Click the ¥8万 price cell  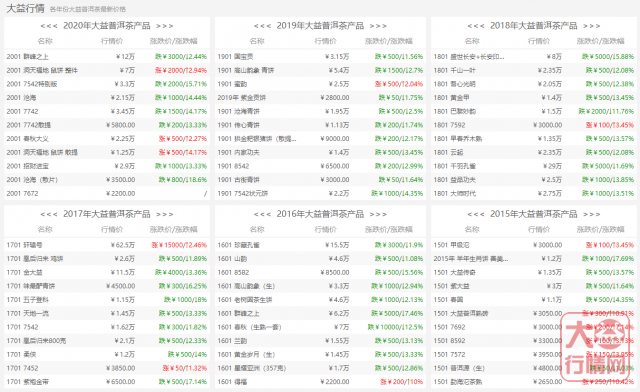pos(554,57)
